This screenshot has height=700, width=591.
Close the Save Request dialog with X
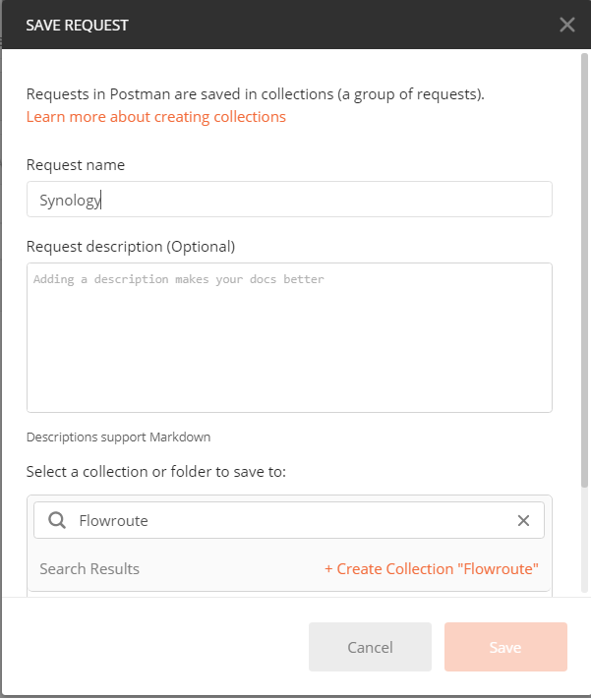[566, 25]
